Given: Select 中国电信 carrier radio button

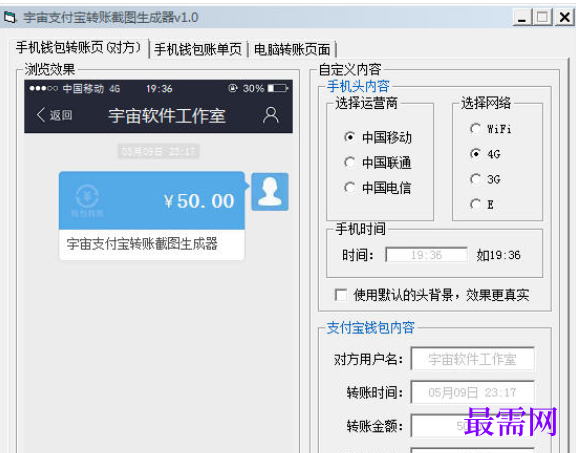Looking at the screenshot, I should click(349, 188).
